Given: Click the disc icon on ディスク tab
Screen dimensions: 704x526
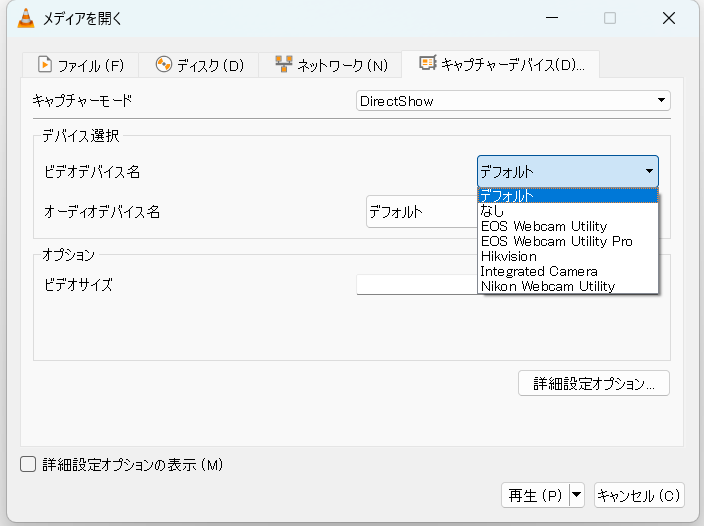Looking at the screenshot, I should tap(164, 65).
